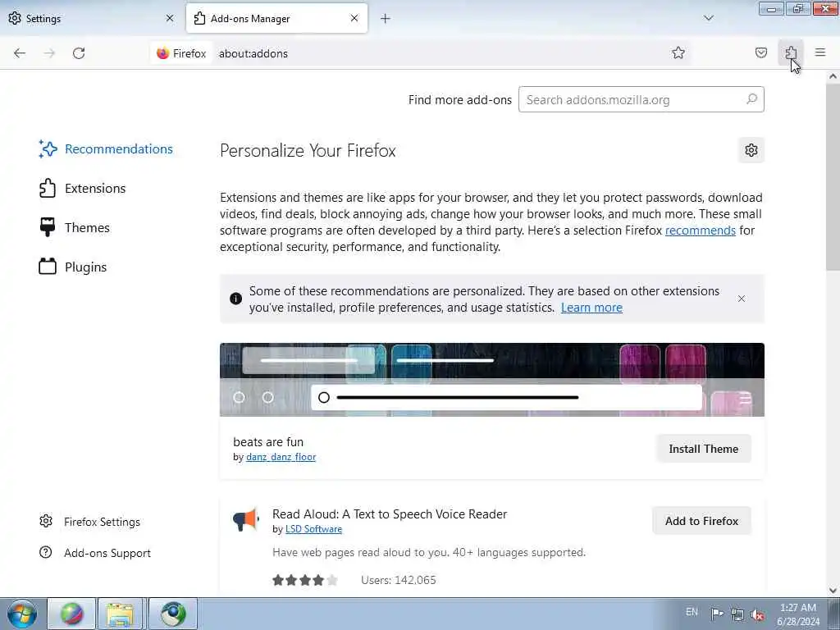The image size is (840, 630).
Task: Open Firefox Settings from the sidebar
Action: click(x=90, y=522)
